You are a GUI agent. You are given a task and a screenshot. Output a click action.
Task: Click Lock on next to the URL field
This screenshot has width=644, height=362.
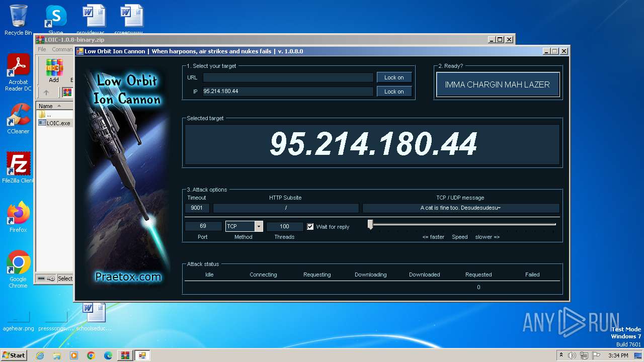coord(394,77)
